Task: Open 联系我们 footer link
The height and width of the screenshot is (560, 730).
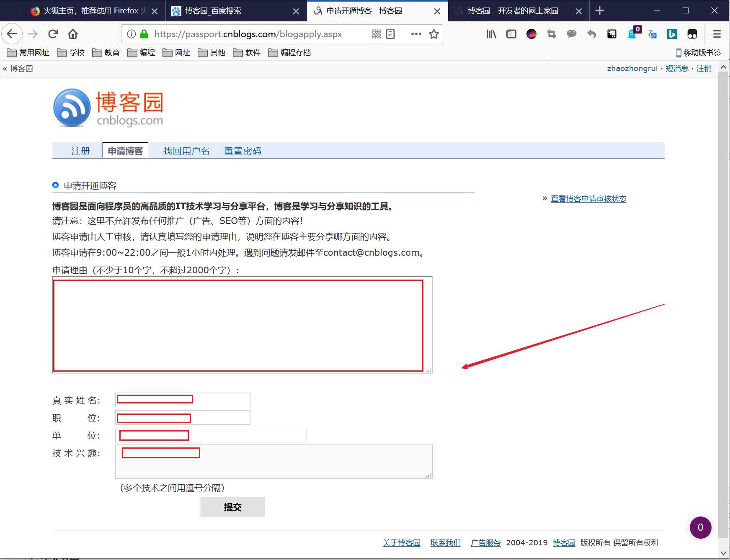Action: click(446, 543)
